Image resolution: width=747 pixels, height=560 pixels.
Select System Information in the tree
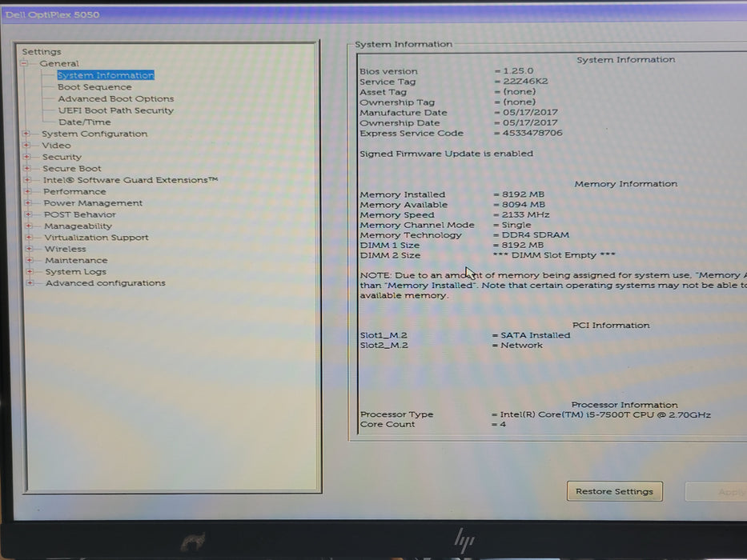[x=106, y=75]
